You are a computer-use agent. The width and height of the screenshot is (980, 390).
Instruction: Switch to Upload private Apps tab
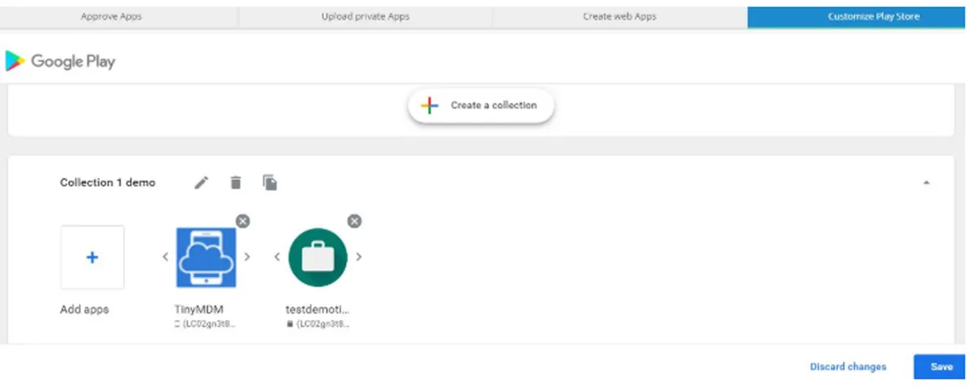click(x=365, y=16)
